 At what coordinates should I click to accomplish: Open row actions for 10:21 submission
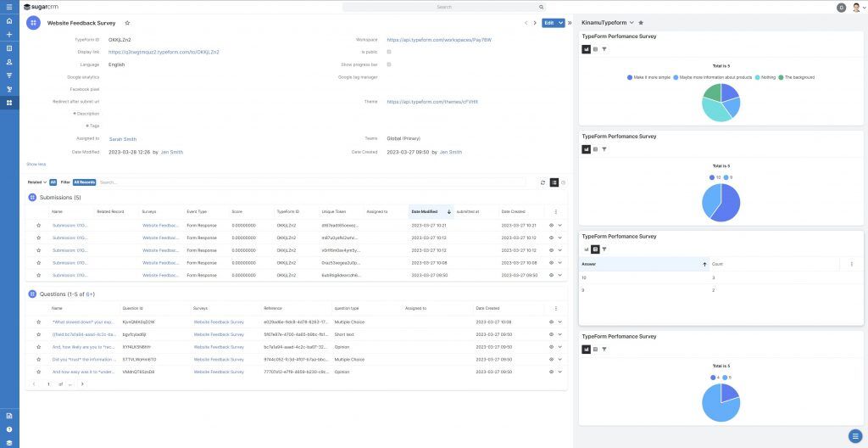[559, 226]
